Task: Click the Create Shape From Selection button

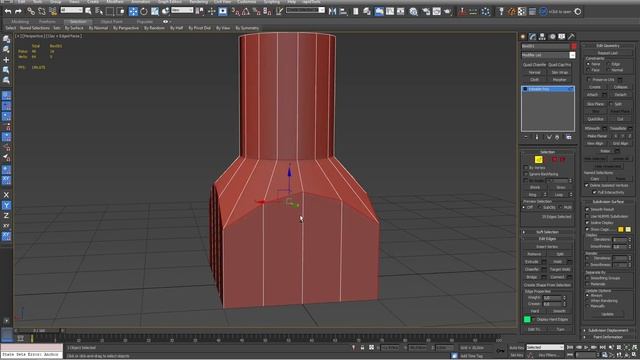Action: click(x=547, y=285)
